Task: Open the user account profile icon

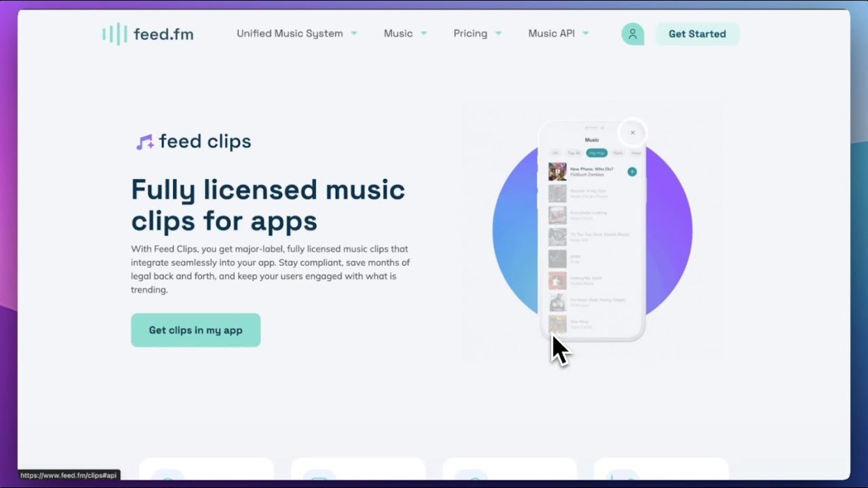Action: (632, 34)
